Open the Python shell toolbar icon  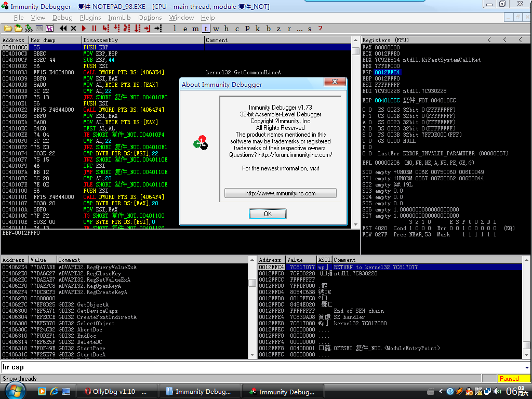click(29, 29)
